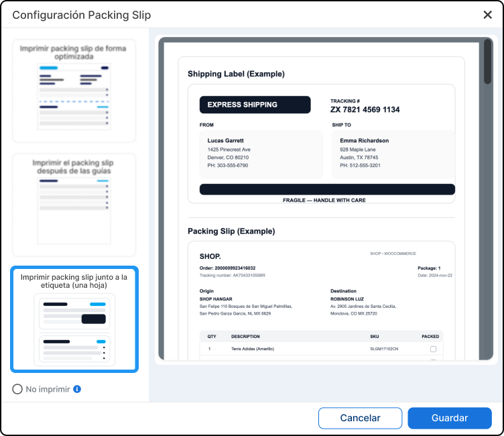This screenshot has width=504, height=436.
Task: Click the SHOP. logo on the packing slip
Action: tap(210, 256)
